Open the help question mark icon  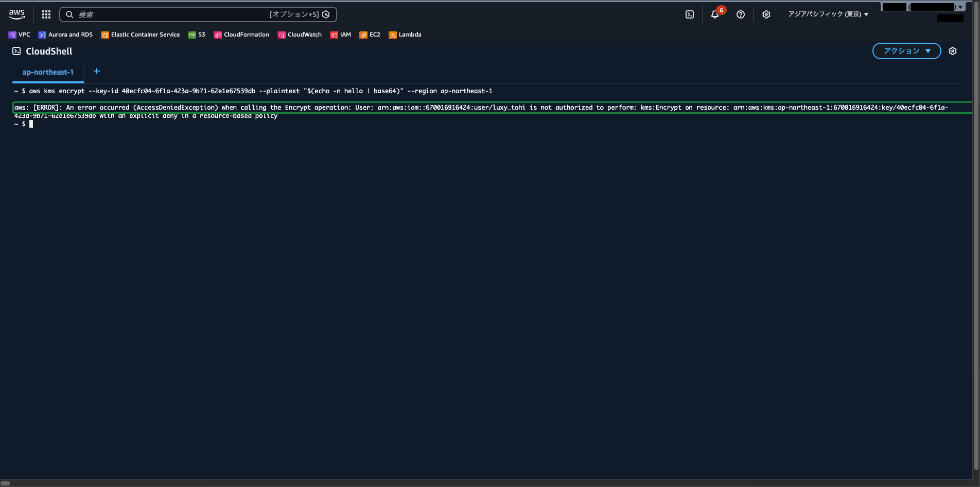(x=741, y=14)
